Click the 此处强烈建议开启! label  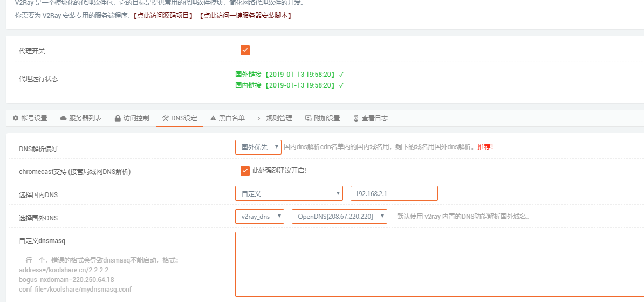tap(280, 170)
